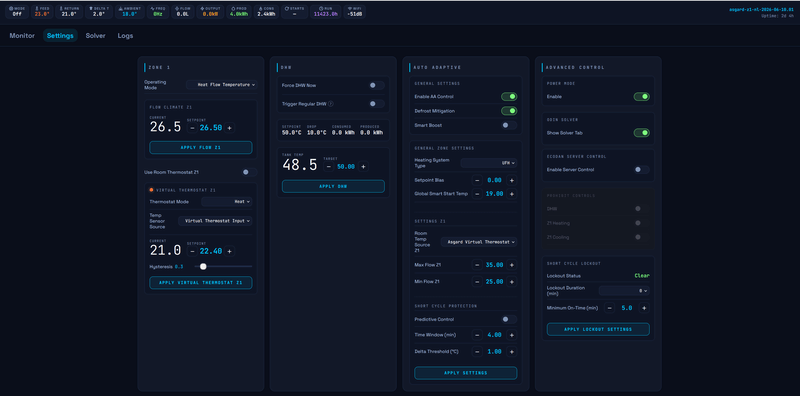Click Lockout Status 'Clear' text
800x396 pixels.
tap(642, 276)
